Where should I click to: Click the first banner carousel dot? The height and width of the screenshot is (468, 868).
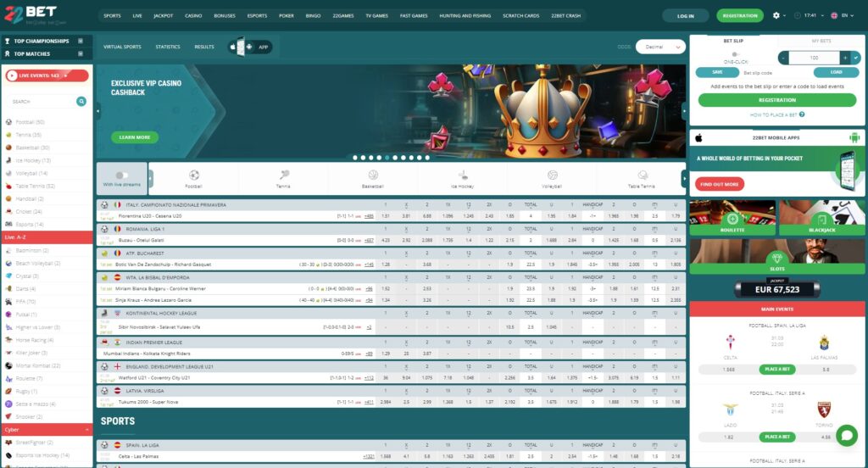click(x=355, y=158)
